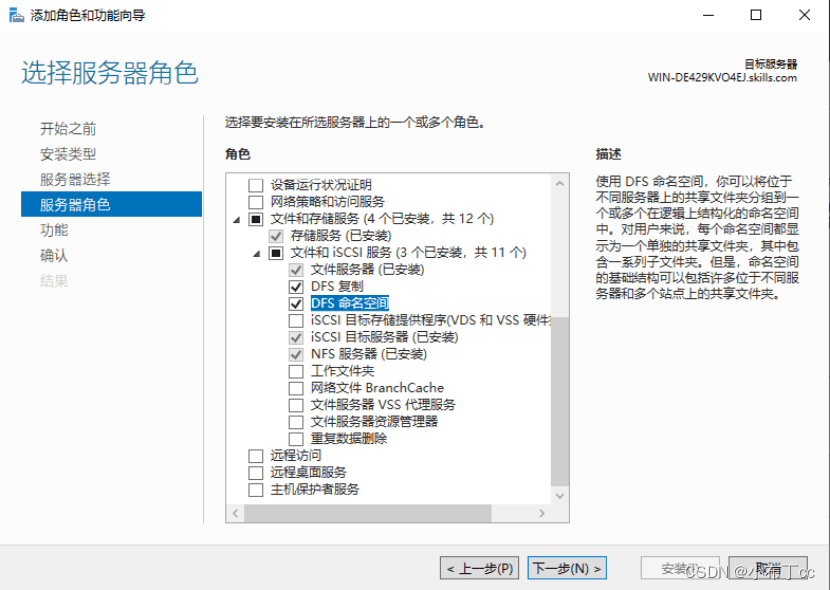Maximize the wizard window
This screenshot has height=590, width=830.
pyautogui.click(x=756, y=15)
